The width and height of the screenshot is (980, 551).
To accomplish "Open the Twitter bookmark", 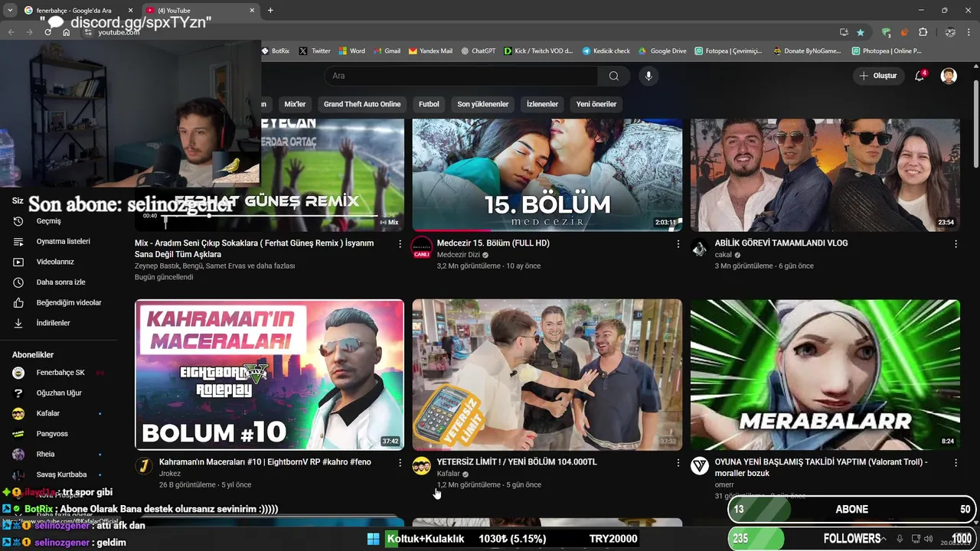I will 315,51.
